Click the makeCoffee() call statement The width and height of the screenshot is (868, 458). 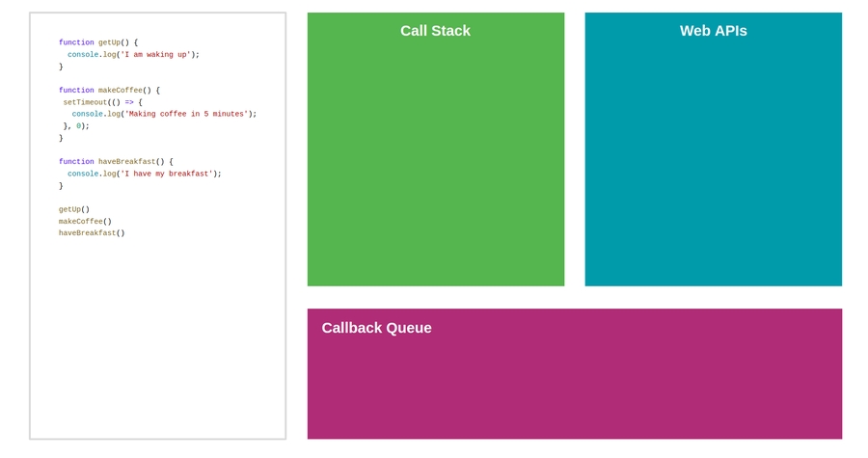(85, 222)
